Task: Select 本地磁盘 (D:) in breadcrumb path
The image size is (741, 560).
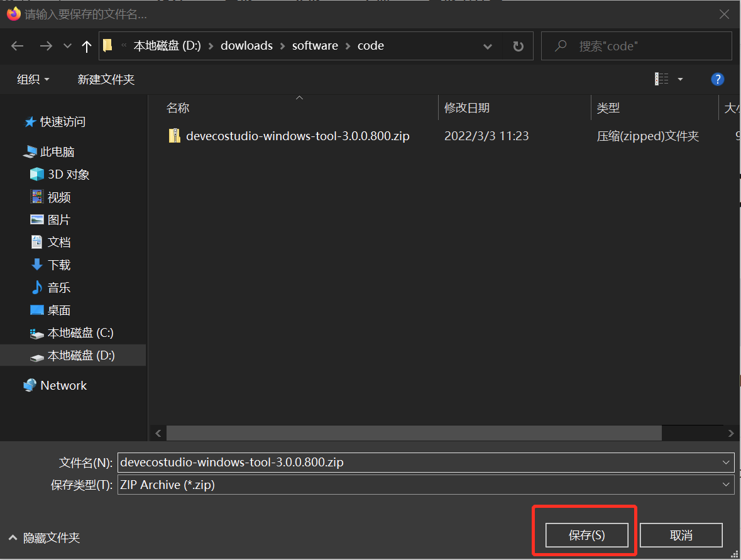Action: (x=167, y=45)
